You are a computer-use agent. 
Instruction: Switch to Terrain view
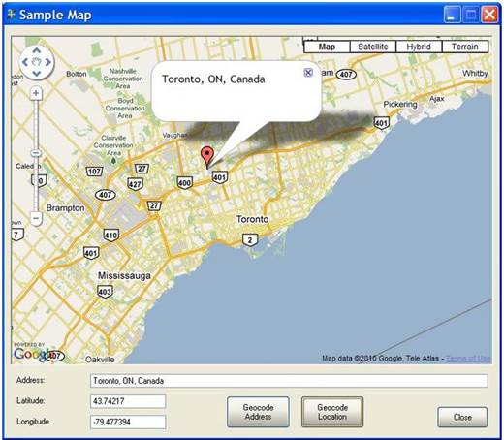464,47
